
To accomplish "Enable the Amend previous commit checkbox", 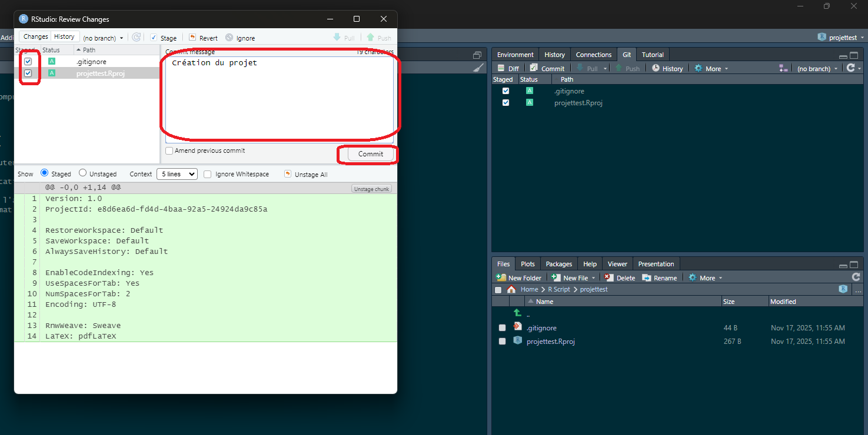I will (x=169, y=150).
